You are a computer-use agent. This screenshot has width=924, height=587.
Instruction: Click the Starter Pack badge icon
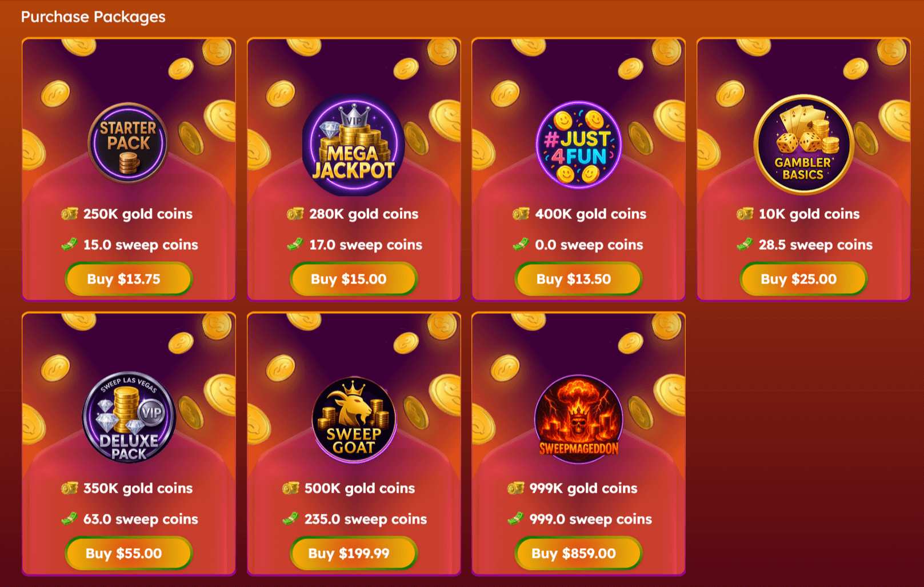pyautogui.click(x=129, y=143)
